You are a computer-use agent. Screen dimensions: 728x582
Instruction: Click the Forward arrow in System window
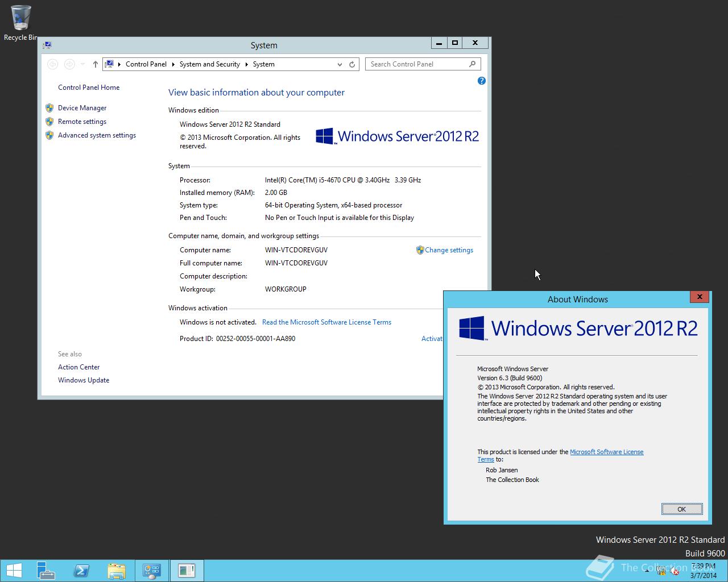(x=69, y=64)
